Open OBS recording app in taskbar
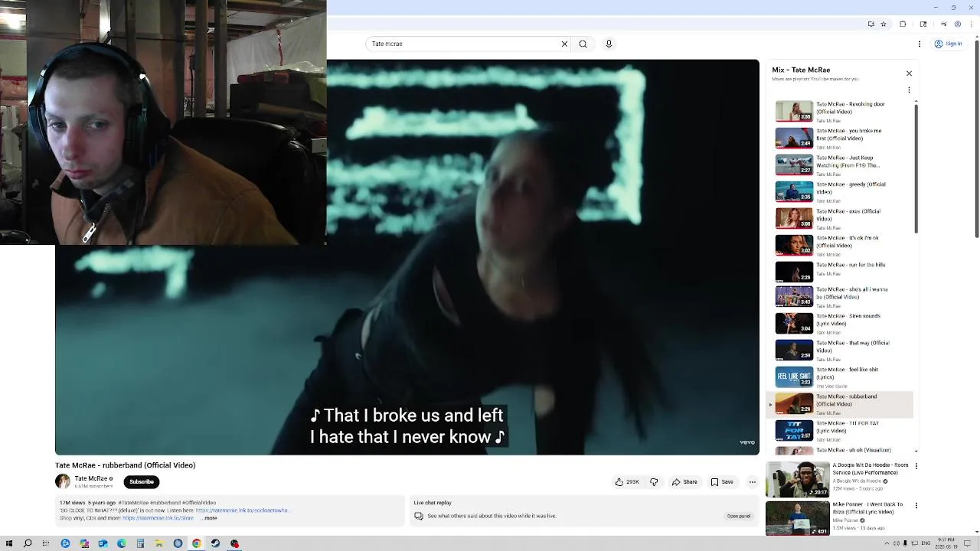Viewport: 980px width, 551px height. point(234,543)
